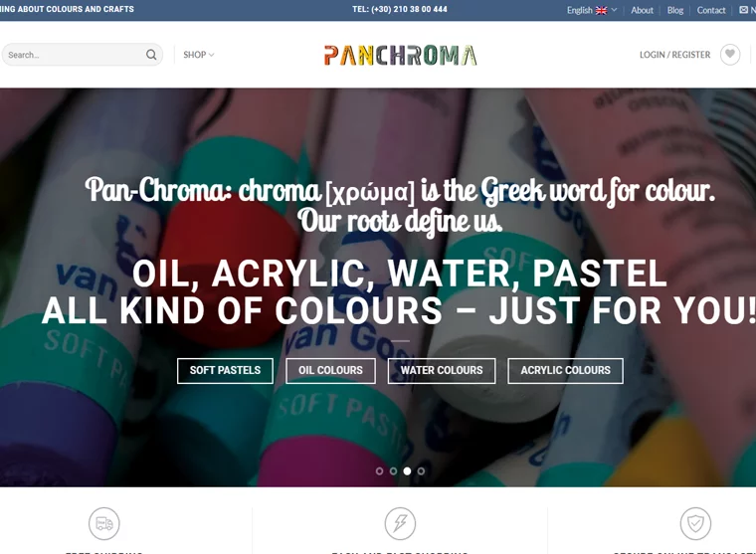Viewport: 756px width, 554px height.
Task: Click the Oil Colours button
Action: click(330, 371)
